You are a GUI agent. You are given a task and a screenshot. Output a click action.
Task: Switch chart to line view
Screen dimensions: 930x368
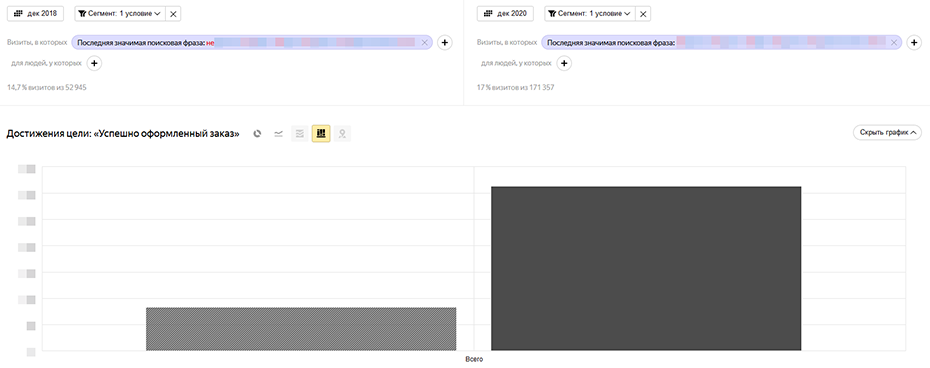(x=278, y=134)
